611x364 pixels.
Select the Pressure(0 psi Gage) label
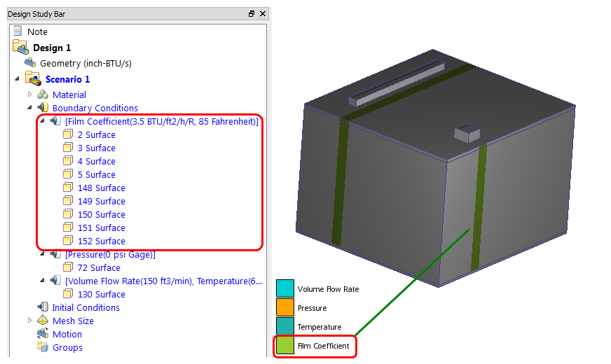[x=110, y=255]
